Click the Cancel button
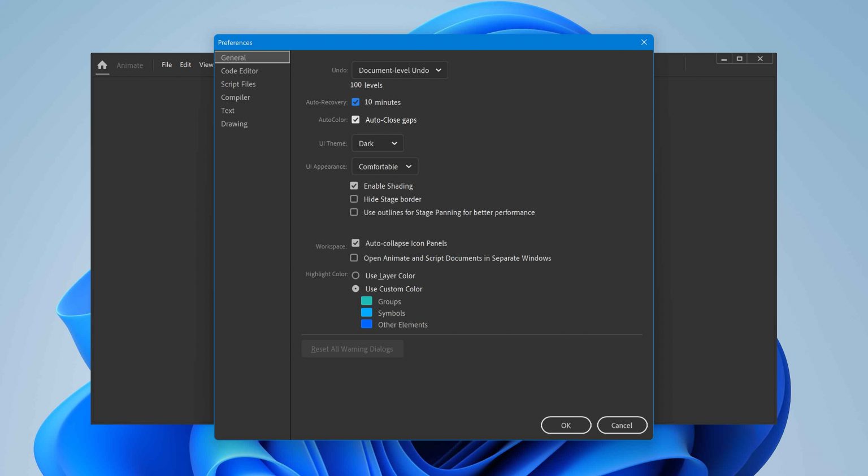The width and height of the screenshot is (868, 476). click(622, 425)
